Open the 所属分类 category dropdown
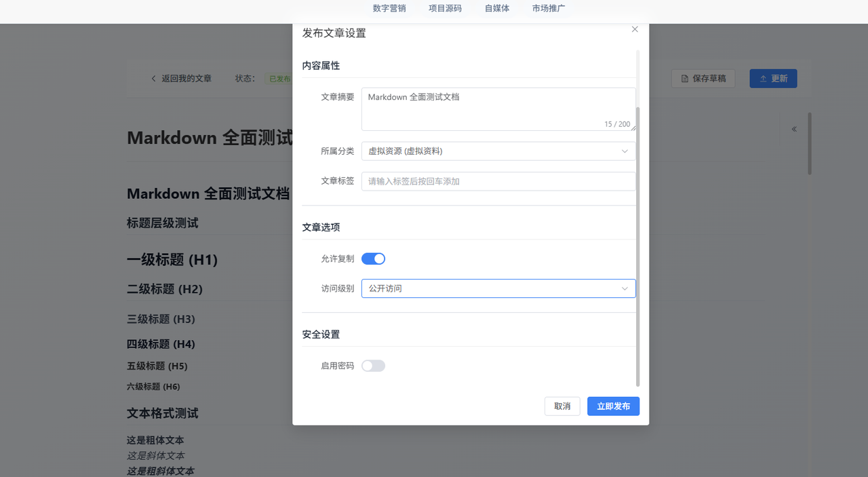Viewport: 868px width, 477px height. pyautogui.click(x=498, y=151)
